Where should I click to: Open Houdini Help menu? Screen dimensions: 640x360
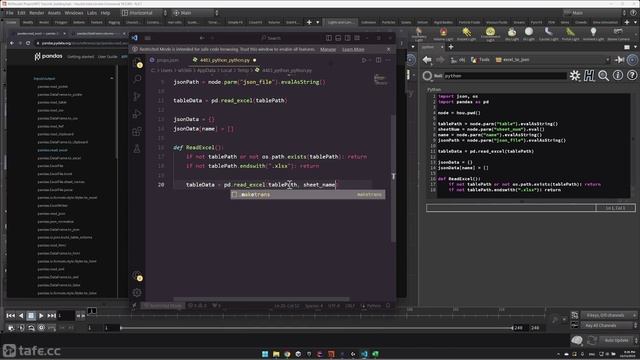[105, 13]
